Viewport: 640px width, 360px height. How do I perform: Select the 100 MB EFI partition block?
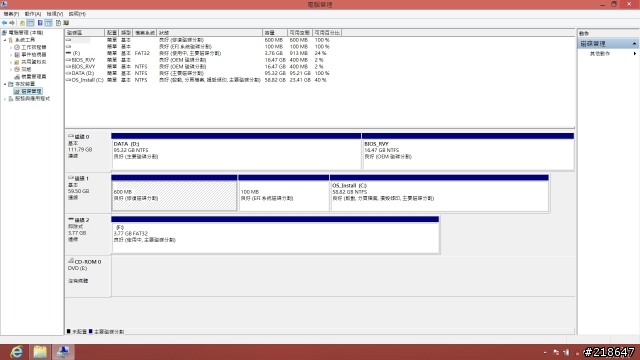pyautogui.click(x=284, y=193)
